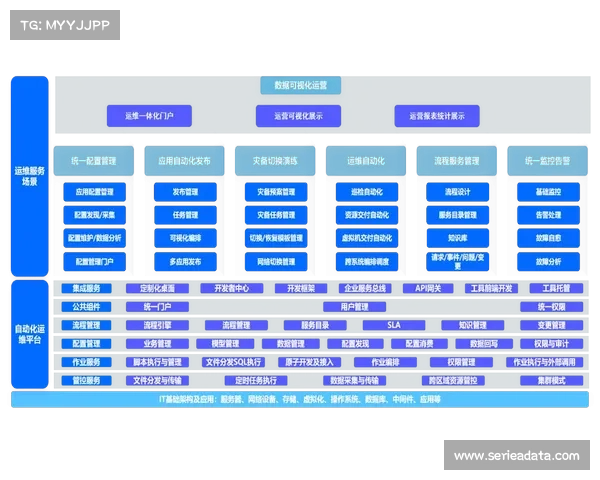
Task: Click the 运维服务场景 side label
Action: click(x=29, y=177)
